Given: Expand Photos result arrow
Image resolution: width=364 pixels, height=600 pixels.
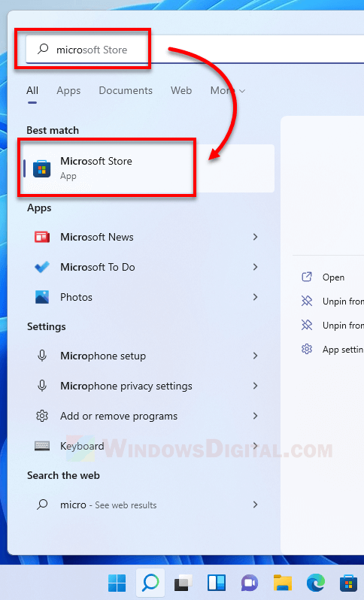Looking at the screenshot, I should pos(255,297).
